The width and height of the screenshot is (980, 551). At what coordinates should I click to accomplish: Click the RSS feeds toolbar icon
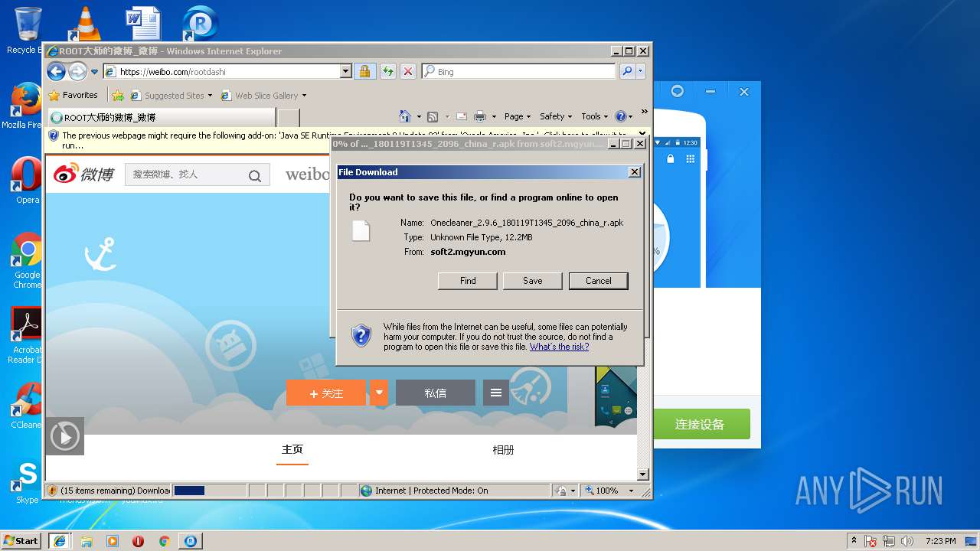(433, 116)
